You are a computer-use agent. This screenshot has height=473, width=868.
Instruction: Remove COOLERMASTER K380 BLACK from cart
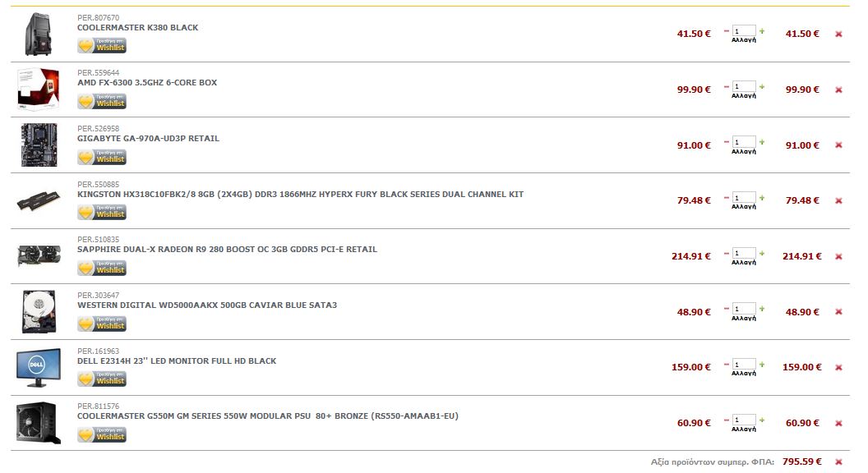pyautogui.click(x=838, y=34)
